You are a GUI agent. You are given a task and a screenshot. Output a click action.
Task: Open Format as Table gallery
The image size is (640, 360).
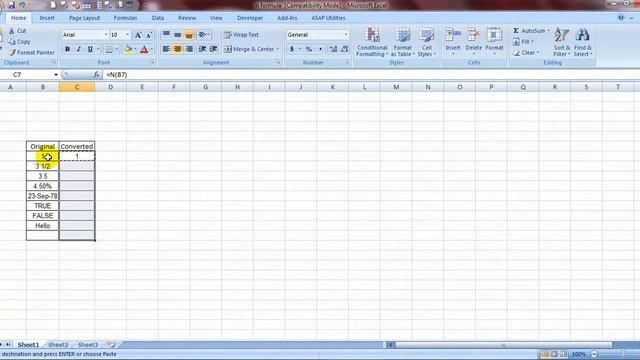[x=402, y=42]
